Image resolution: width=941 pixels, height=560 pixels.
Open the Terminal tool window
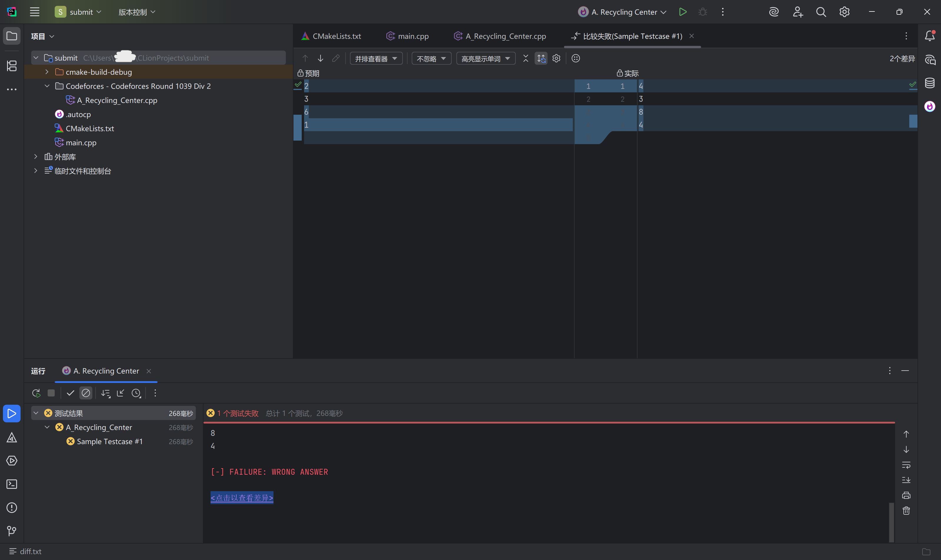pyautogui.click(x=12, y=484)
